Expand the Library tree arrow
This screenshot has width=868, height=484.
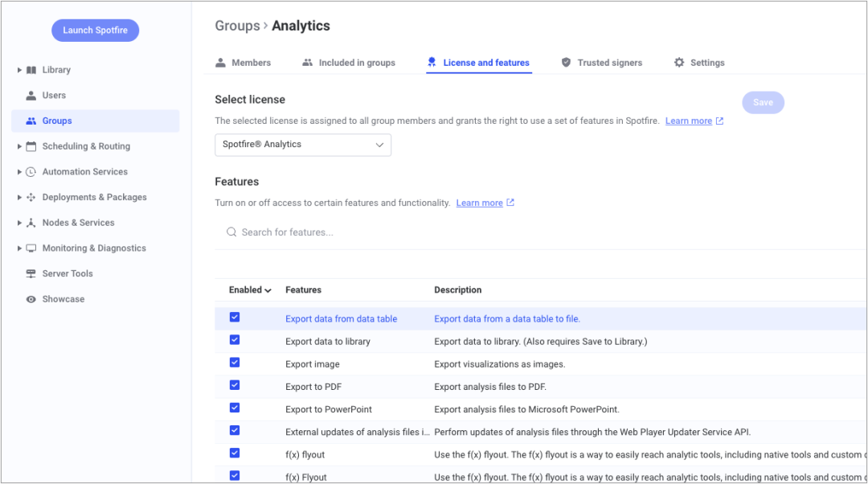coord(19,70)
